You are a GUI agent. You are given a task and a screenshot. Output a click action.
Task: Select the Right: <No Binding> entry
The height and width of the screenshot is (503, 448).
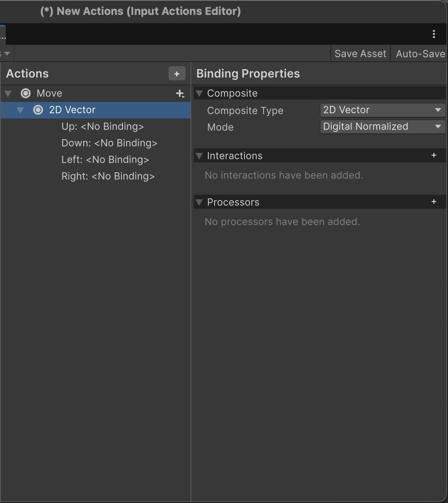(x=108, y=177)
